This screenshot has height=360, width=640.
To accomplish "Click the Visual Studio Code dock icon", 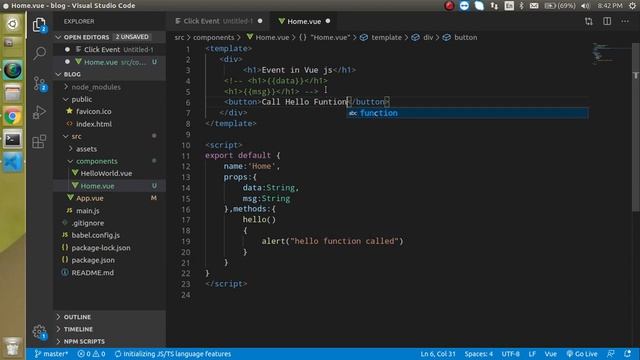I will pyautogui.click(x=13, y=162).
